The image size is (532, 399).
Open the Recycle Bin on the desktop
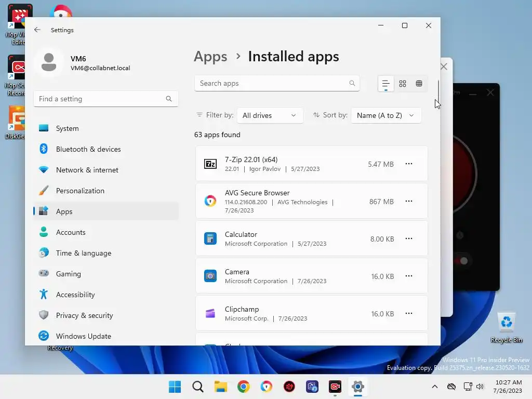(506, 327)
